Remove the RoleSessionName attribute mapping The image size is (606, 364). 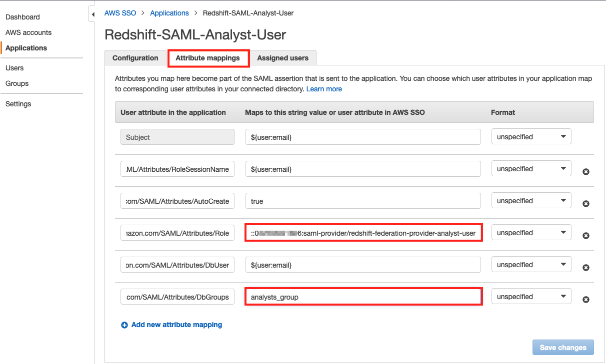click(586, 172)
